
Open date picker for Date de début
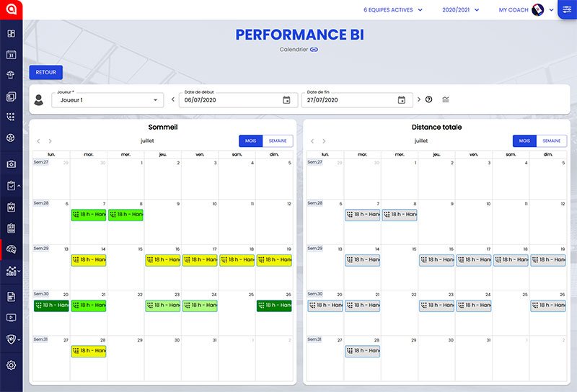click(286, 100)
